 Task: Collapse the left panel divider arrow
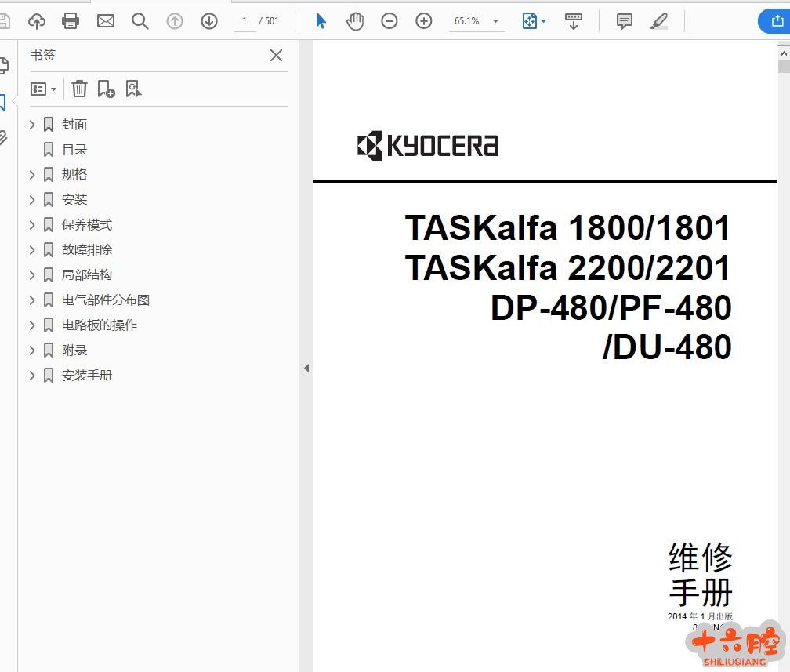tap(306, 368)
